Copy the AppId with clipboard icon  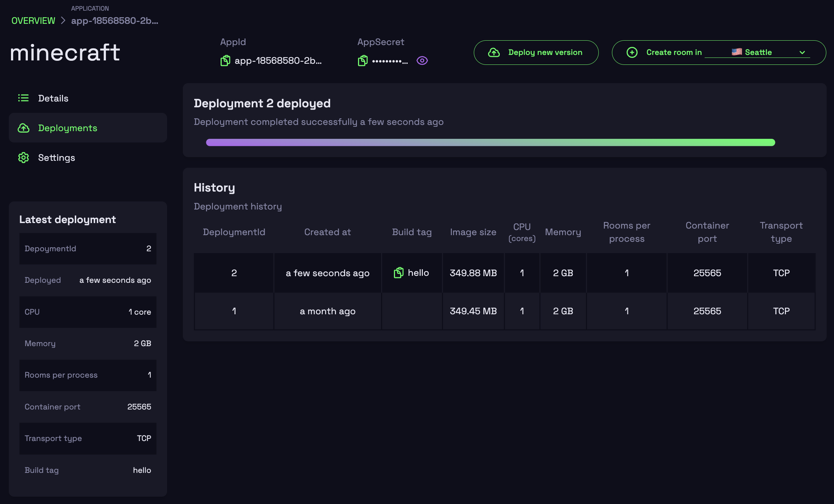coord(225,60)
